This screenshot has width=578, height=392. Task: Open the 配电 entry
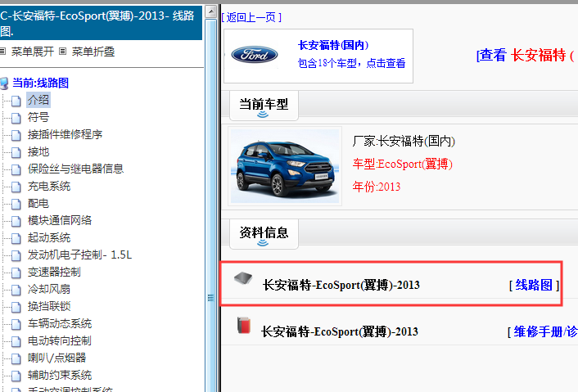38,203
